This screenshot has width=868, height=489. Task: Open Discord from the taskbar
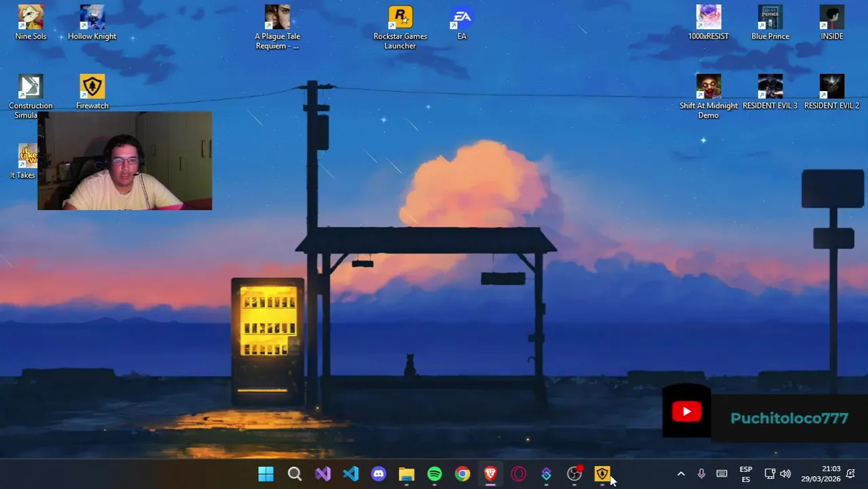378,474
